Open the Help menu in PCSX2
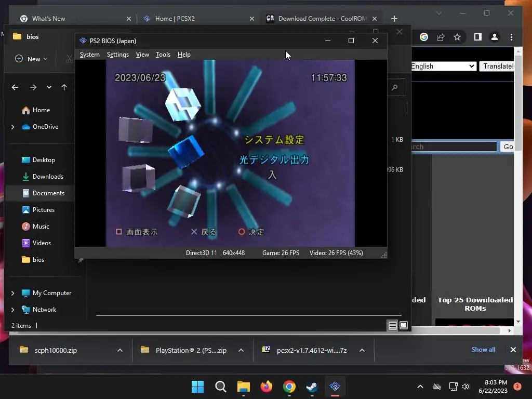Viewport: 532px width, 399px height. click(184, 55)
